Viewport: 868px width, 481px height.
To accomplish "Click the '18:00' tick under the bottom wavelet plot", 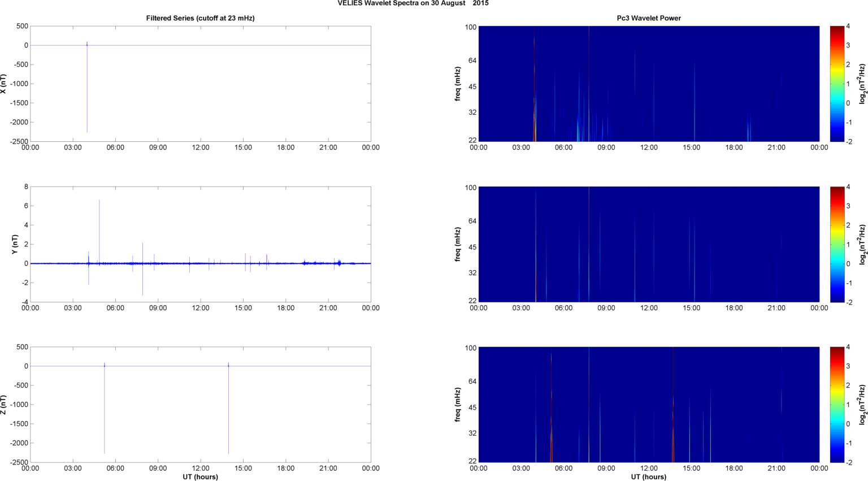I will 734,469.
